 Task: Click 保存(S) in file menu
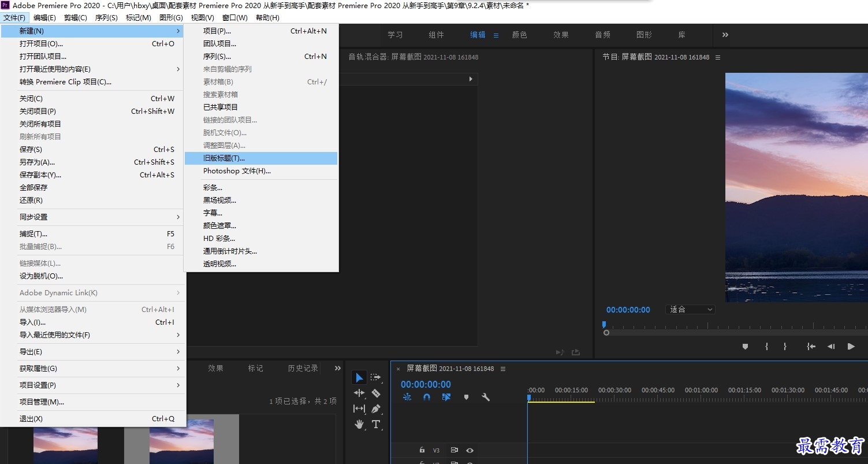click(93, 150)
